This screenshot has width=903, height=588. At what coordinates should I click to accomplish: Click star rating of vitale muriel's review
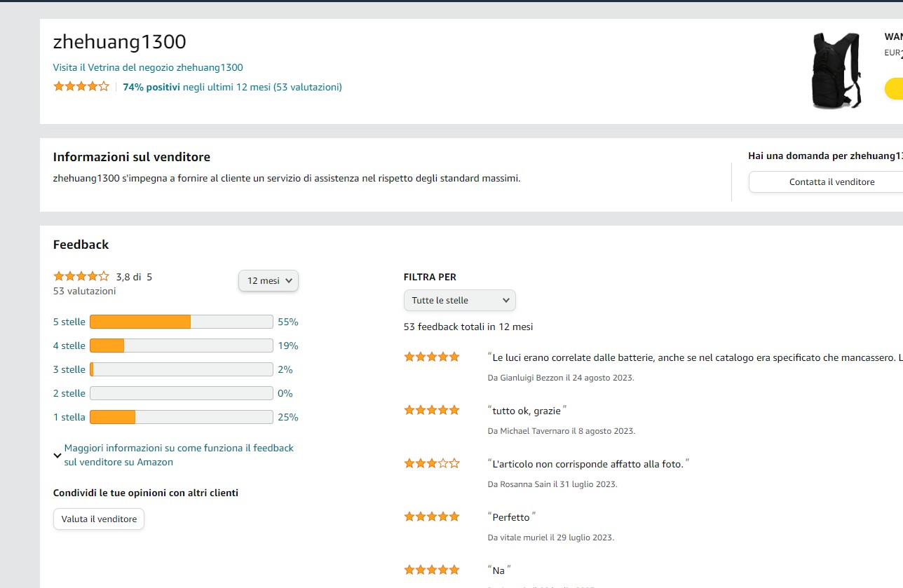tap(431, 517)
